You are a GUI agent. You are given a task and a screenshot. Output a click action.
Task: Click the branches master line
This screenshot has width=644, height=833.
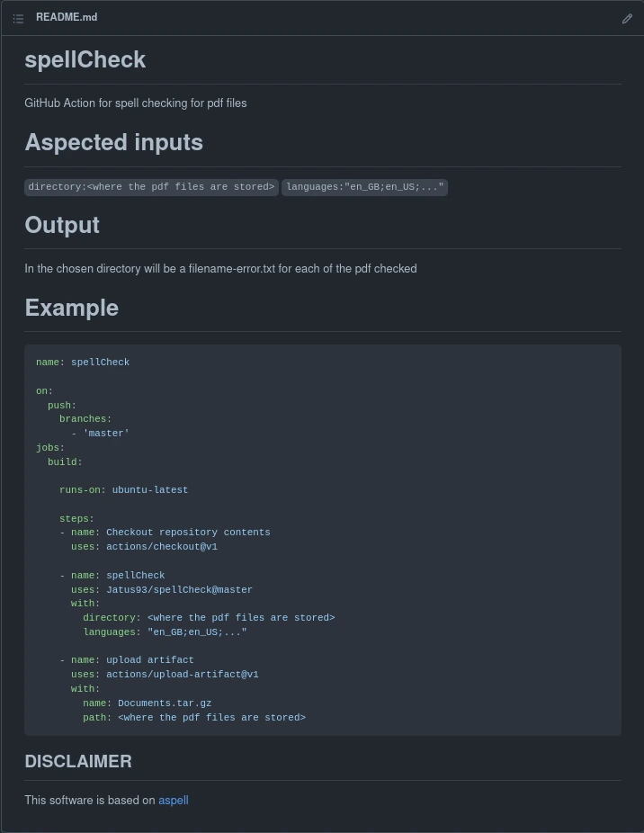pos(106,433)
